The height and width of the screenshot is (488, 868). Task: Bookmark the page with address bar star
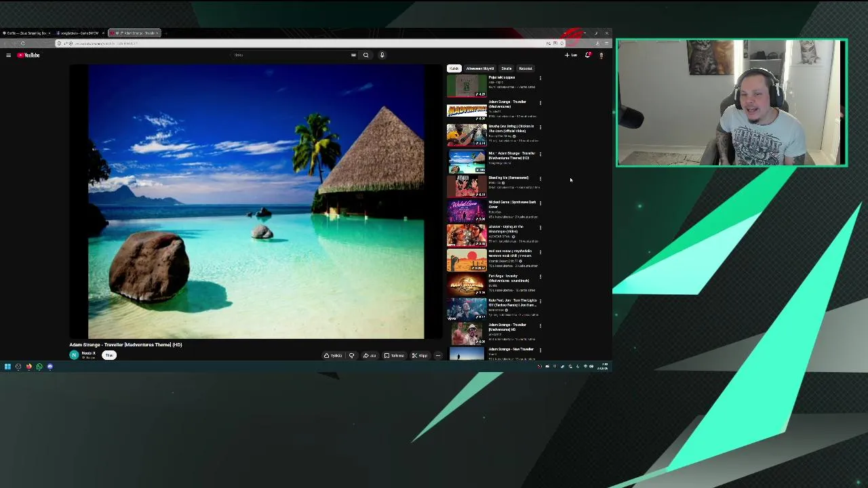click(561, 43)
